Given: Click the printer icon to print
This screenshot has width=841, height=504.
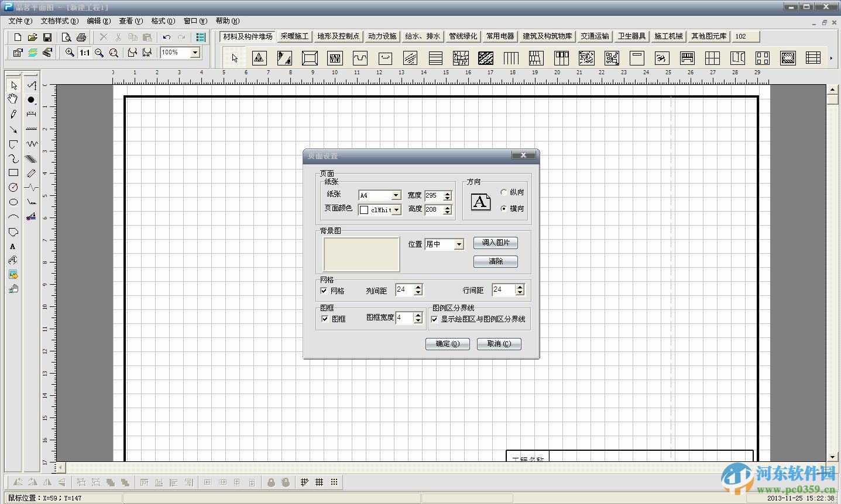Looking at the screenshot, I should 81,37.
